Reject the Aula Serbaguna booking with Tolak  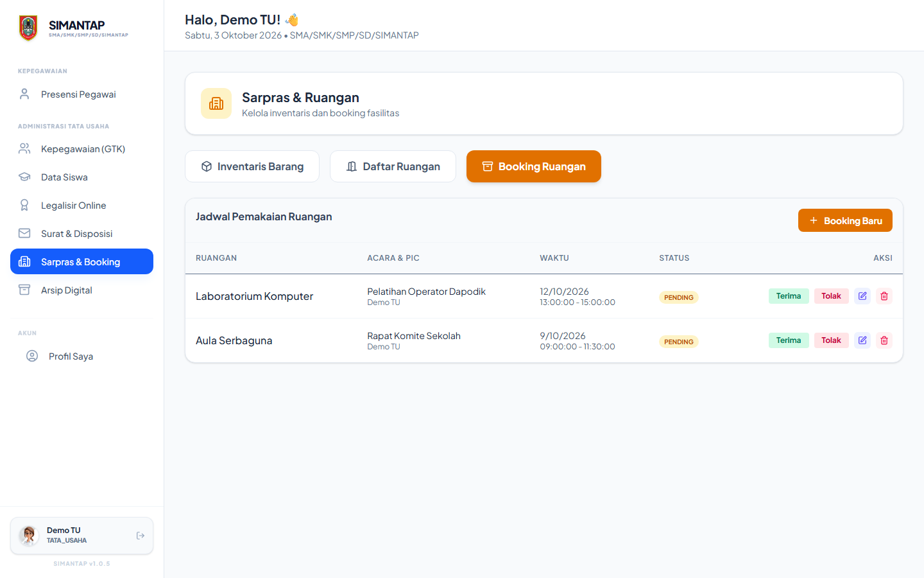coord(831,340)
